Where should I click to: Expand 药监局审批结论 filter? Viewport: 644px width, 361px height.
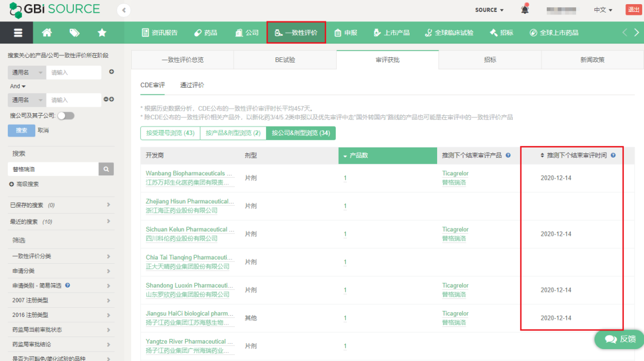(x=60, y=344)
